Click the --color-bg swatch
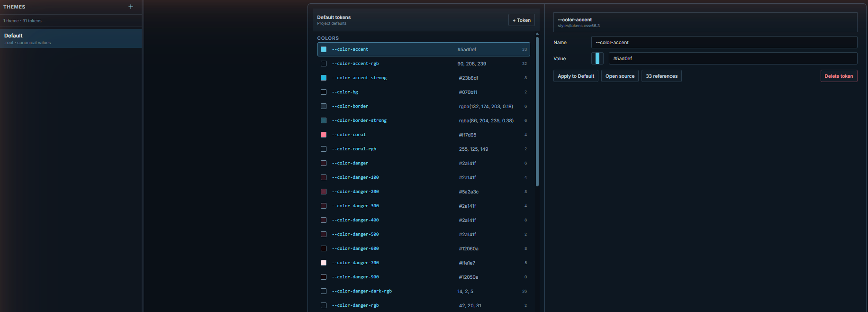Screen dimensions: 868x312 pos(324,92)
